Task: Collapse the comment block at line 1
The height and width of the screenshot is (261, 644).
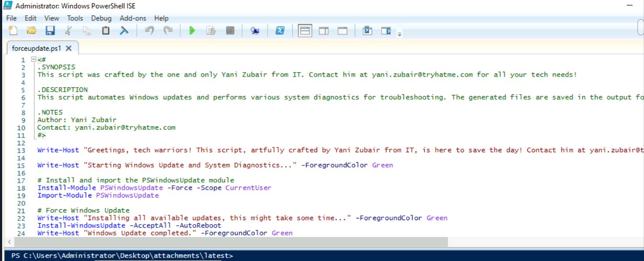Action: click(34, 60)
